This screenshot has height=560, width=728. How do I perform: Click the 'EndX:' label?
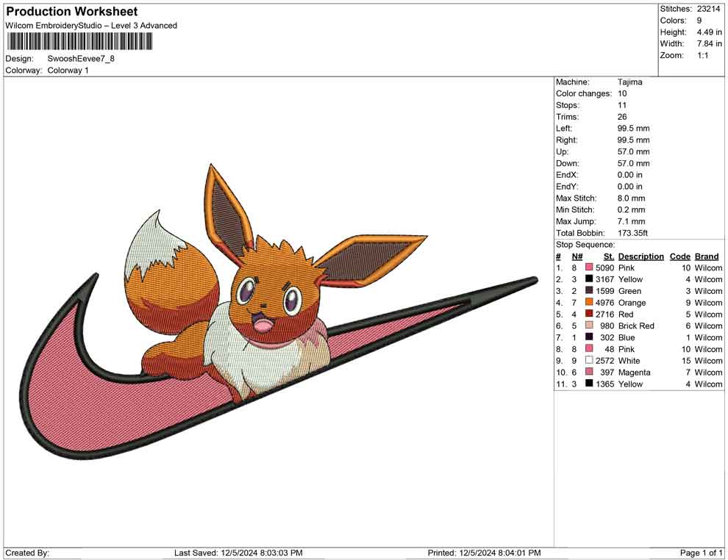pos(567,175)
